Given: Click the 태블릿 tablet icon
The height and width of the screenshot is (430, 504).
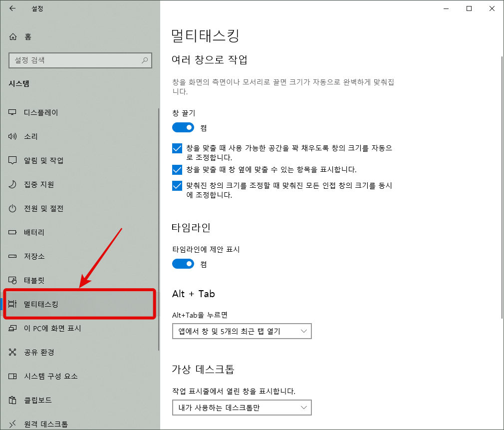Looking at the screenshot, I should (12, 280).
